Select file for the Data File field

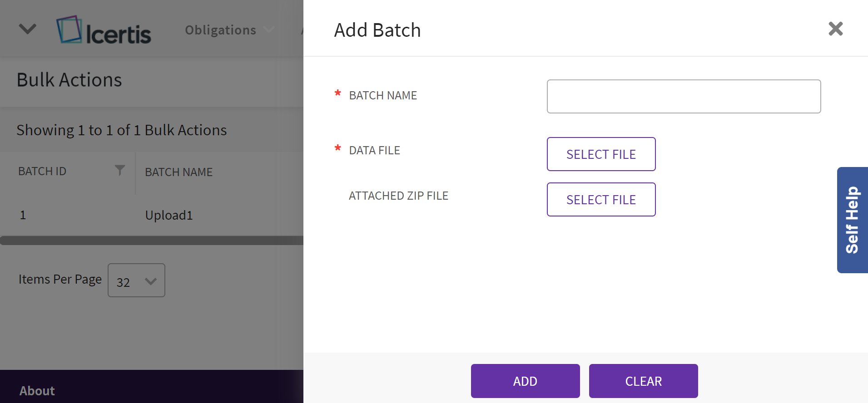(600, 154)
